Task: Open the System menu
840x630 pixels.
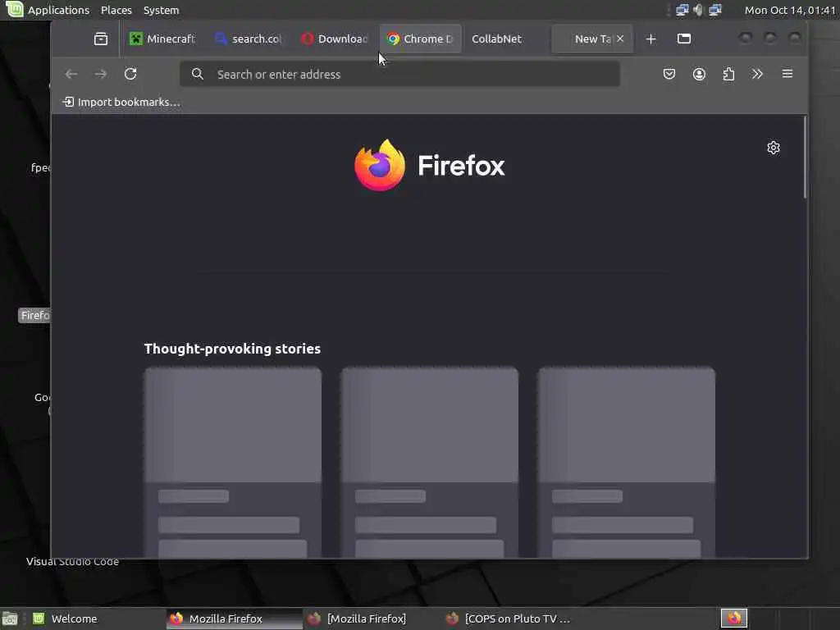Action: tap(161, 10)
